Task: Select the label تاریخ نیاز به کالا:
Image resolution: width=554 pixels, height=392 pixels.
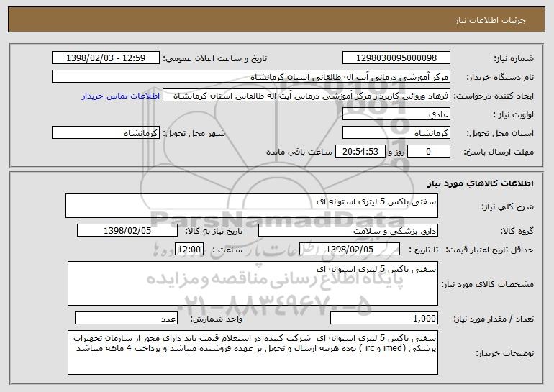Action: pos(214,231)
